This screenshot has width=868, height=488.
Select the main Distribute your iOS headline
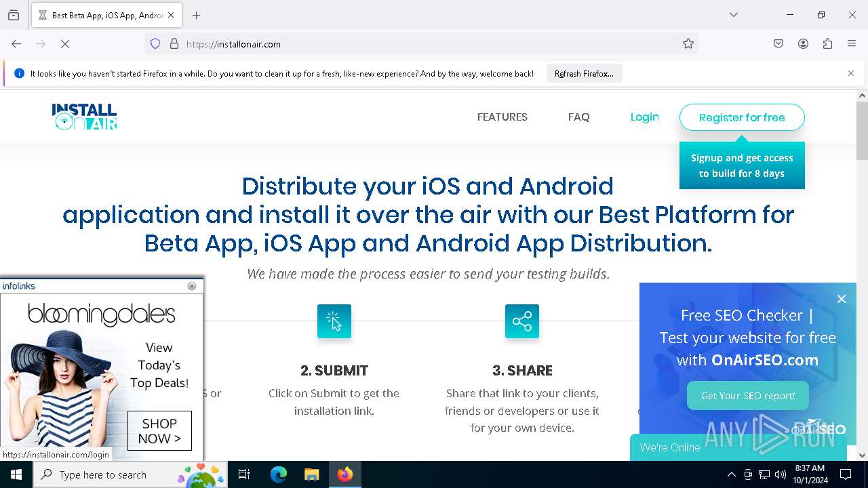428,214
